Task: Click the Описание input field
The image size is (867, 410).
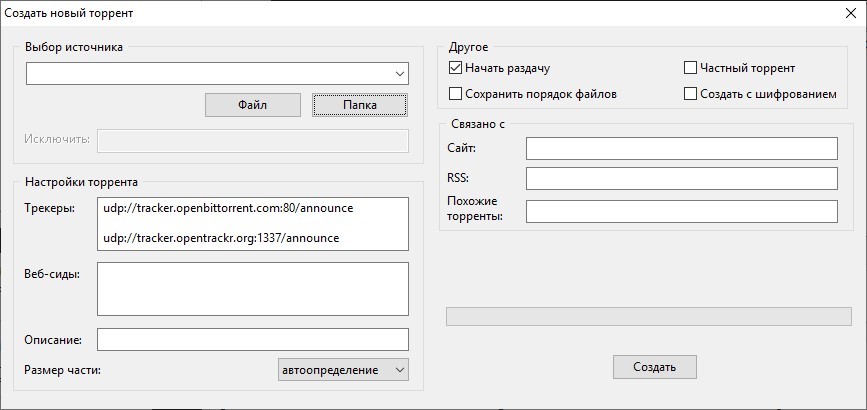Action: (x=253, y=340)
